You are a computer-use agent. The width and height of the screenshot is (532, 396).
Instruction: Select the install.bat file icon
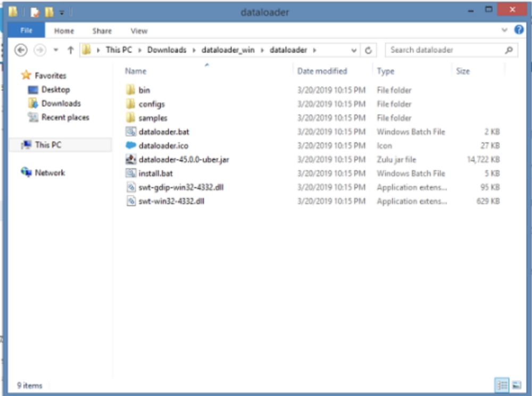point(131,173)
